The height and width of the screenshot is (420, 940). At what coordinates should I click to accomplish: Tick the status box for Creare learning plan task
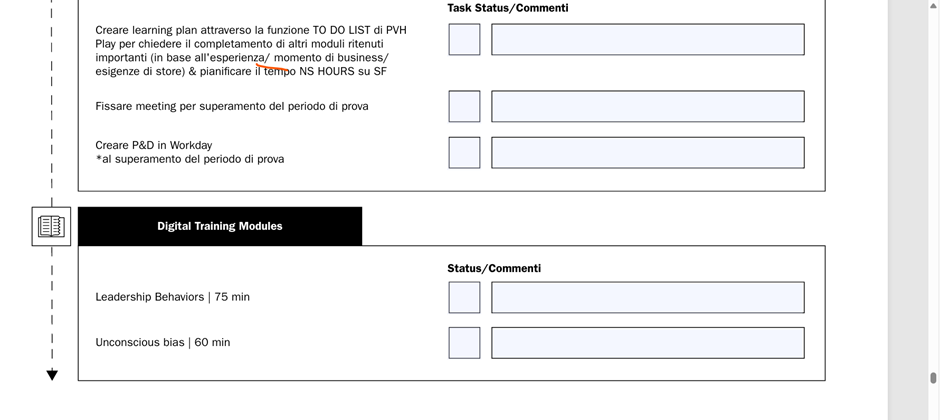(464, 40)
